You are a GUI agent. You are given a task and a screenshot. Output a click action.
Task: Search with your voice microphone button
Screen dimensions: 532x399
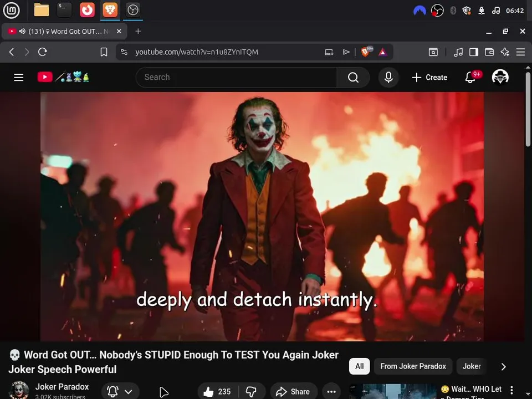click(388, 78)
